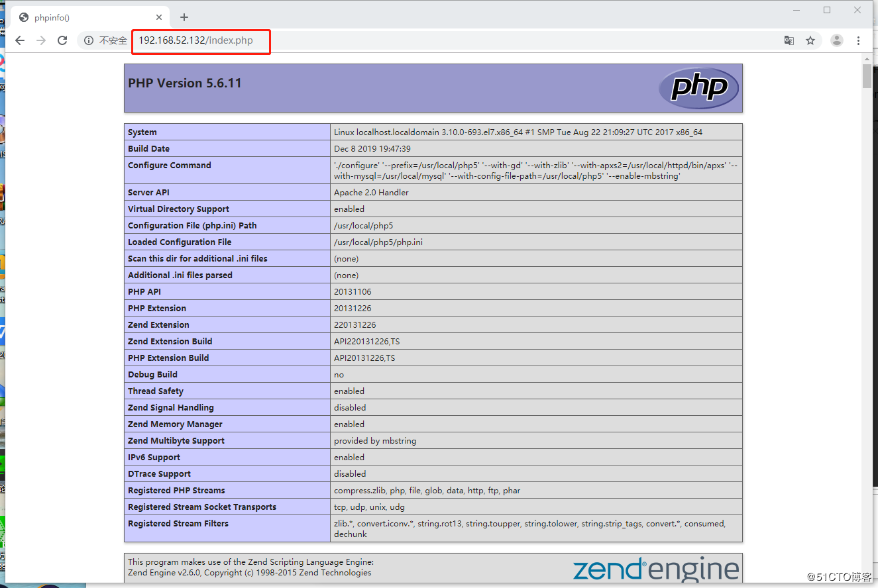
Task: Click the Configure Command label
Action: [x=170, y=166]
